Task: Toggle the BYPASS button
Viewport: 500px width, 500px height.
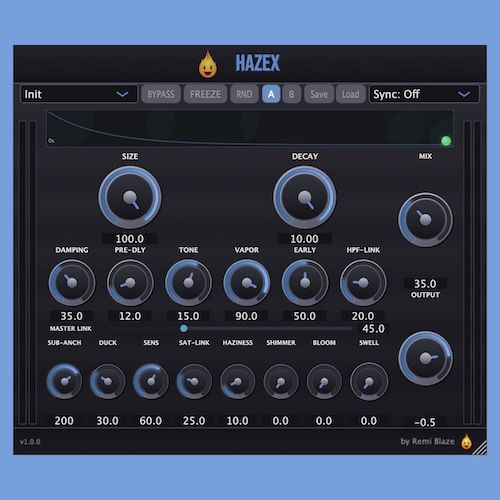Action: click(161, 94)
